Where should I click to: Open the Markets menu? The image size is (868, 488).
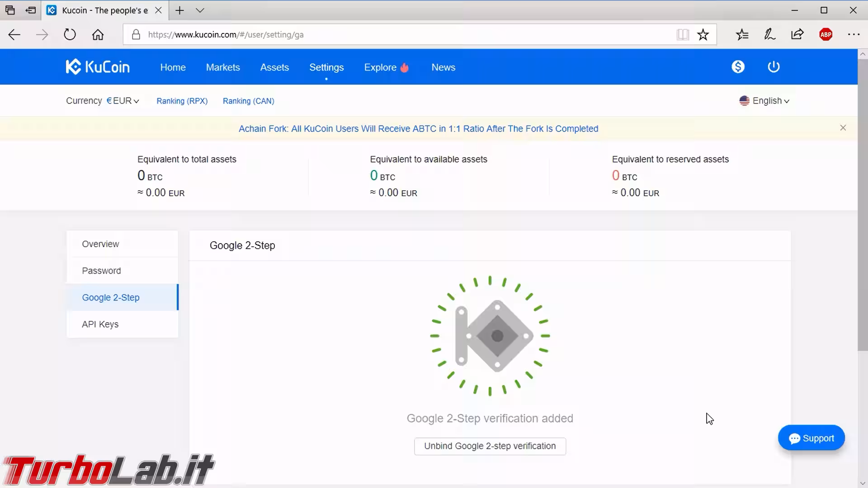(x=223, y=67)
